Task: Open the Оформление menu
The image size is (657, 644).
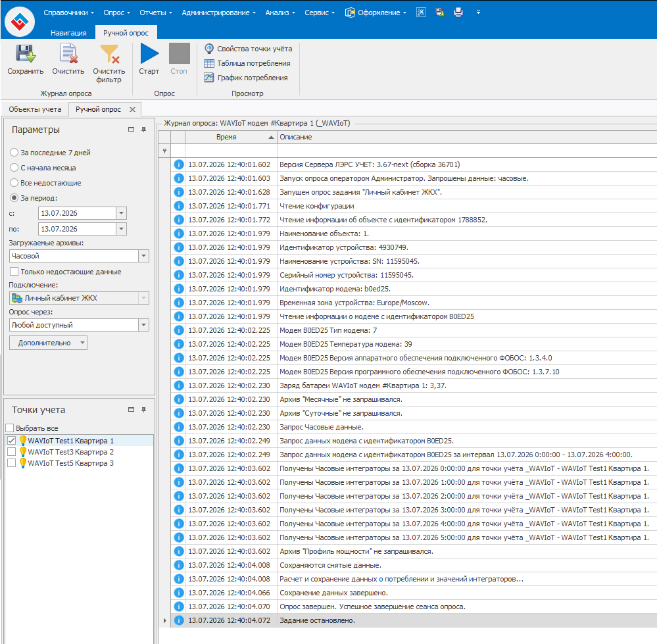Action: coord(376,12)
